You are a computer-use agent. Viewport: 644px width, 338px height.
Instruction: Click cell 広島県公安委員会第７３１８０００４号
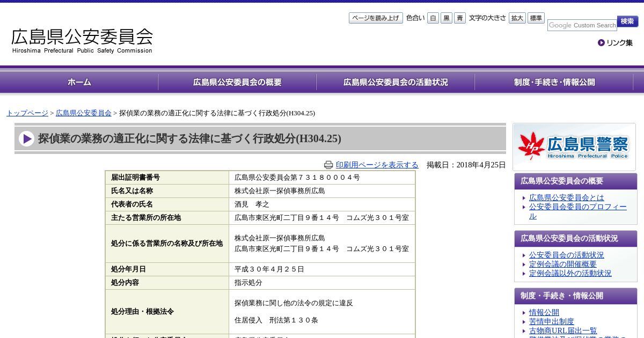[322, 178]
